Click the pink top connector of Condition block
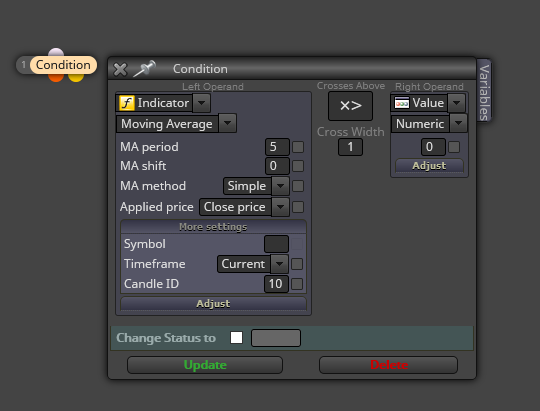The image size is (540, 411). [56, 52]
